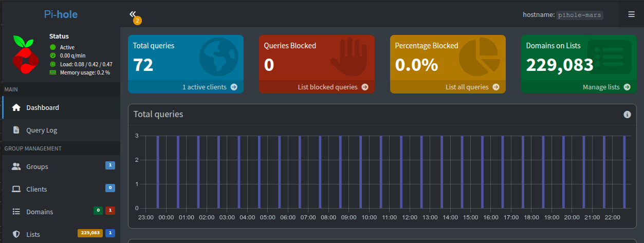
Task: Click the people icon beside Groups
Action: (16, 166)
